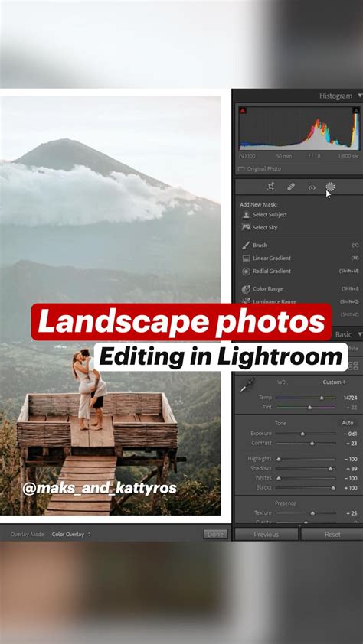This screenshot has height=644, width=363.
Task: Click the Texture slider handle
Action: point(312,513)
